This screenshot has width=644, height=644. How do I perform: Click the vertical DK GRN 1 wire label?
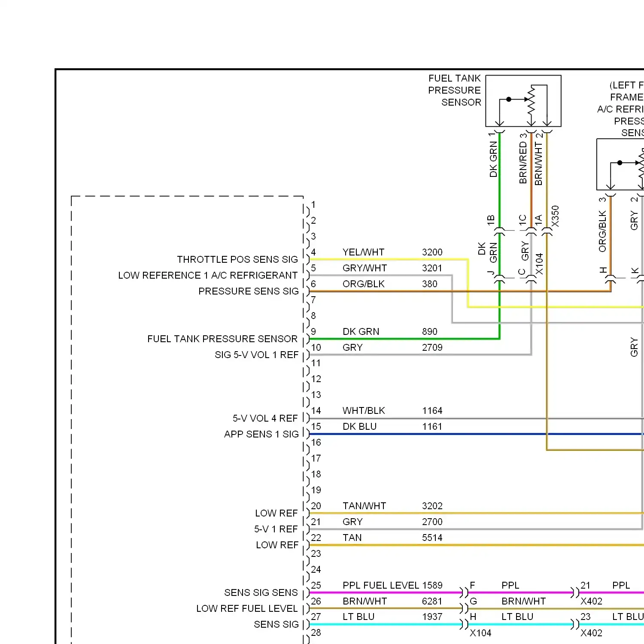pos(493,155)
